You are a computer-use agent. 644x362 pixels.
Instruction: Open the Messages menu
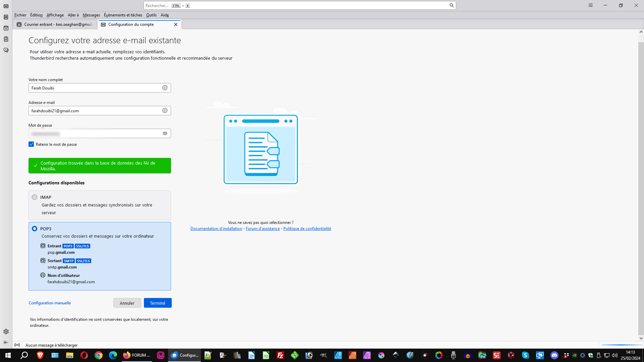[91, 15]
